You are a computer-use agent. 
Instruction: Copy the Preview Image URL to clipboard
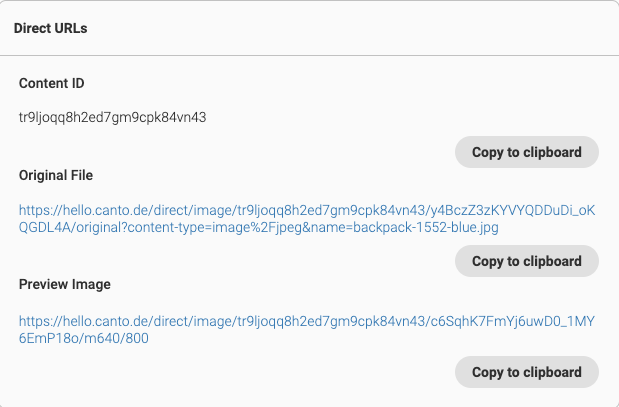[x=526, y=372]
